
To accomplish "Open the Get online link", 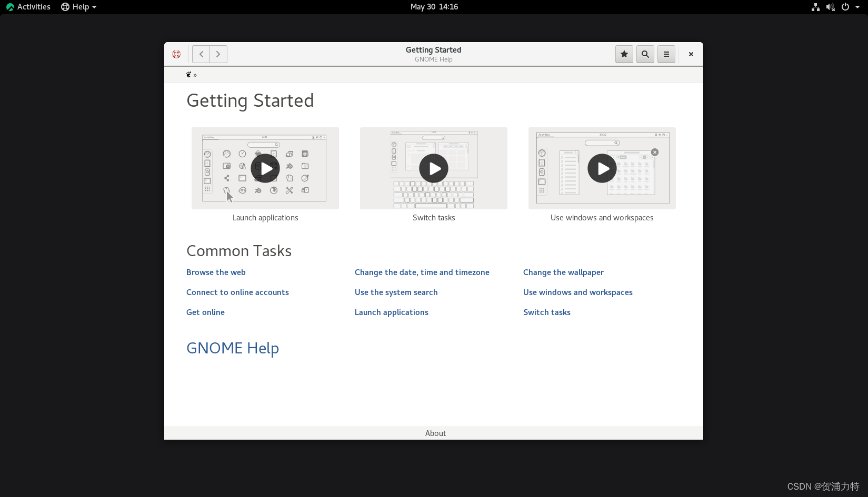I will [205, 312].
